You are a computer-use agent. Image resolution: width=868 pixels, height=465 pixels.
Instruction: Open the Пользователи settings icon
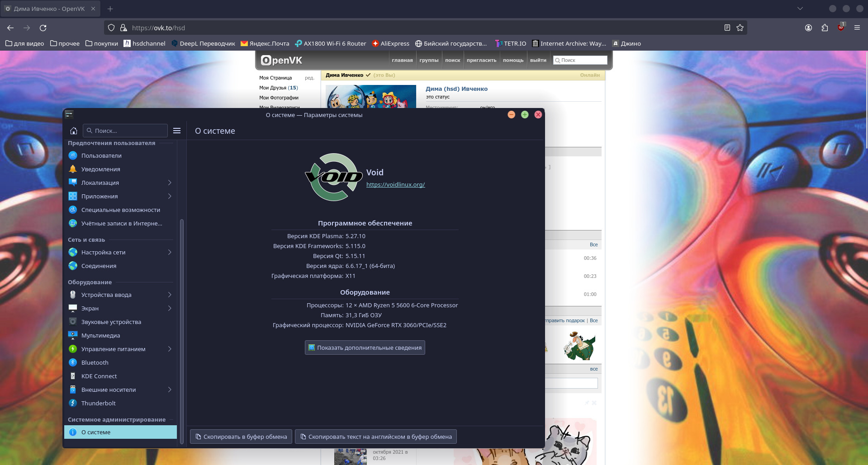pyautogui.click(x=73, y=155)
